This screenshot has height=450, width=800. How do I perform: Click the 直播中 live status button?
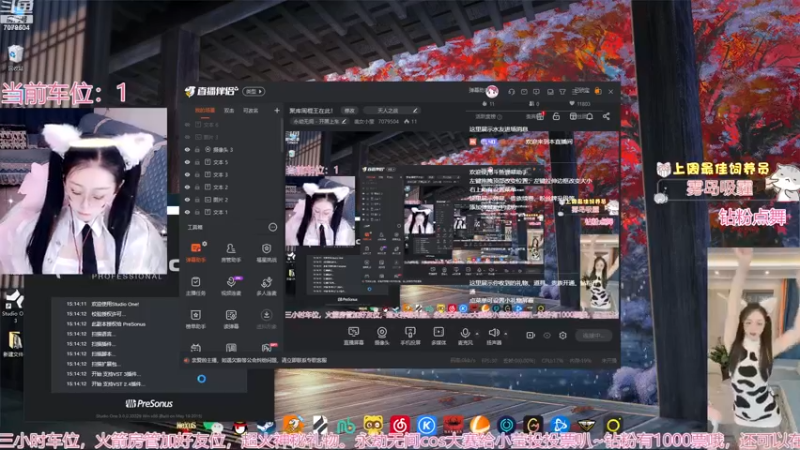pos(594,335)
